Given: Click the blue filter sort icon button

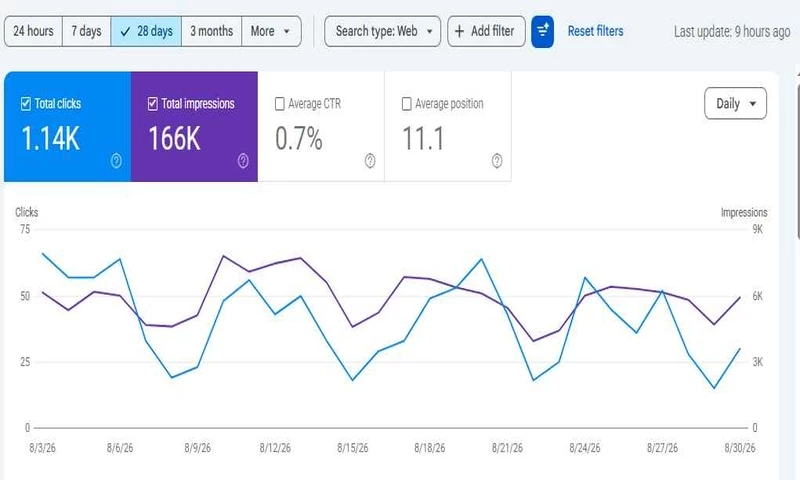Looking at the screenshot, I should pyautogui.click(x=542, y=32).
